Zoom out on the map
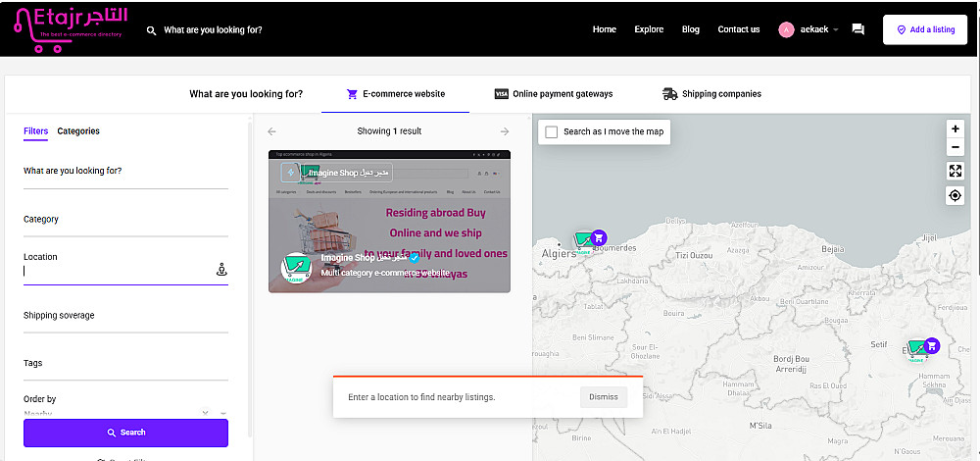The height and width of the screenshot is (461, 980). (955, 148)
